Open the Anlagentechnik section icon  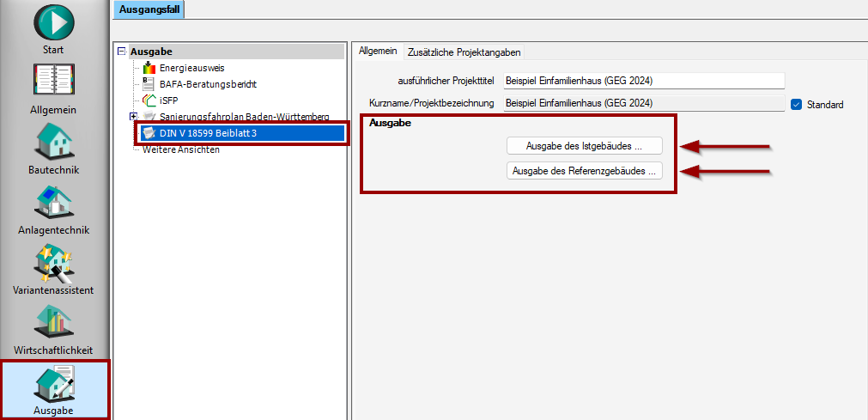[53, 202]
